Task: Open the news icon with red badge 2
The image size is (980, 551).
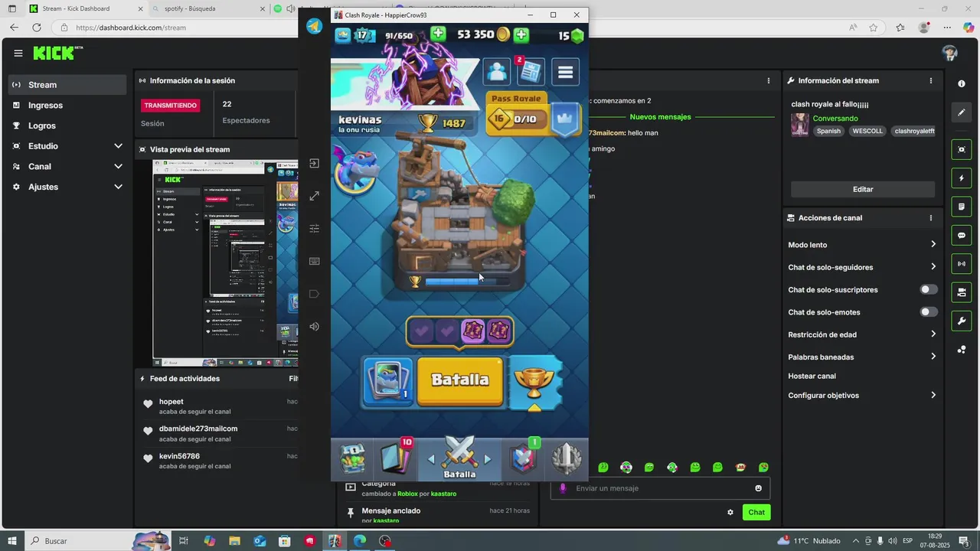Action: click(x=530, y=72)
